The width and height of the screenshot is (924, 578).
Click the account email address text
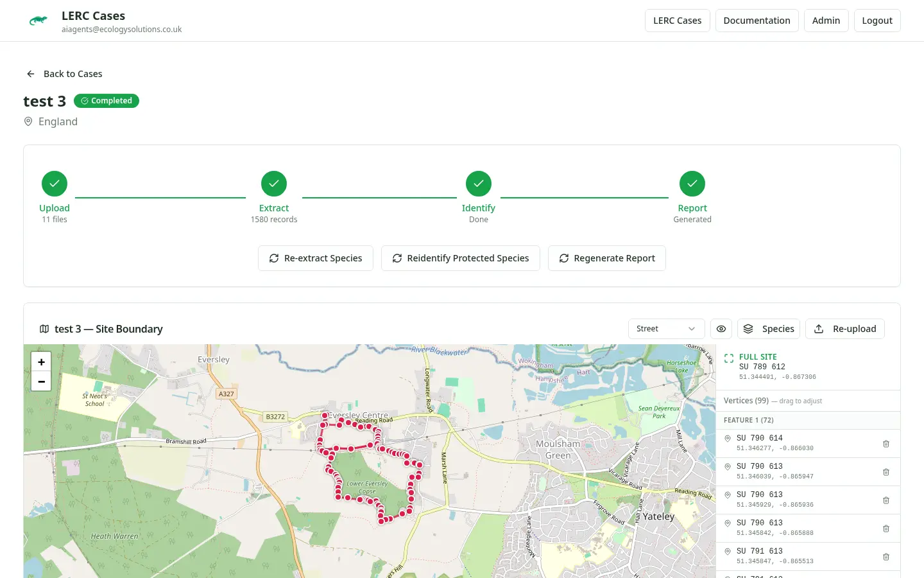tap(122, 30)
